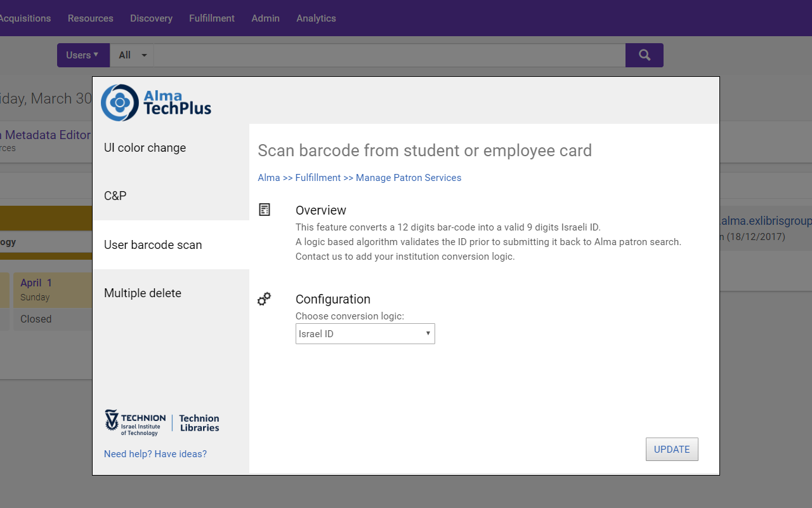812x508 pixels.
Task: Open the Users search type dropdown
Action: [x=83, y=55]
